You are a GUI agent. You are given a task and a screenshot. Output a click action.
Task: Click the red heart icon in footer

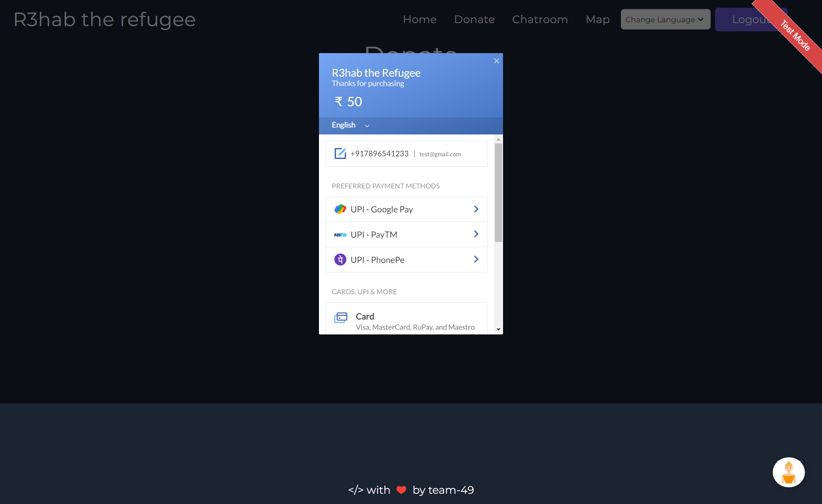pyautogui.click(x=401, y=490)
